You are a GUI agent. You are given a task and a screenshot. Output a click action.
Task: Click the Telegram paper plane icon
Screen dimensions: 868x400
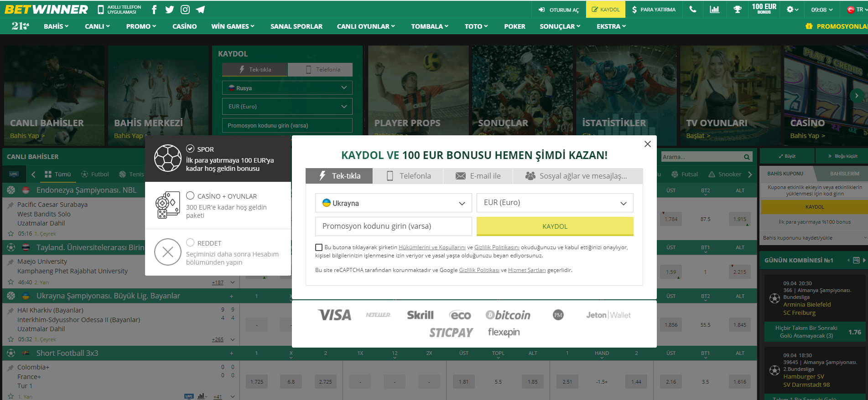tap(200, 10)
